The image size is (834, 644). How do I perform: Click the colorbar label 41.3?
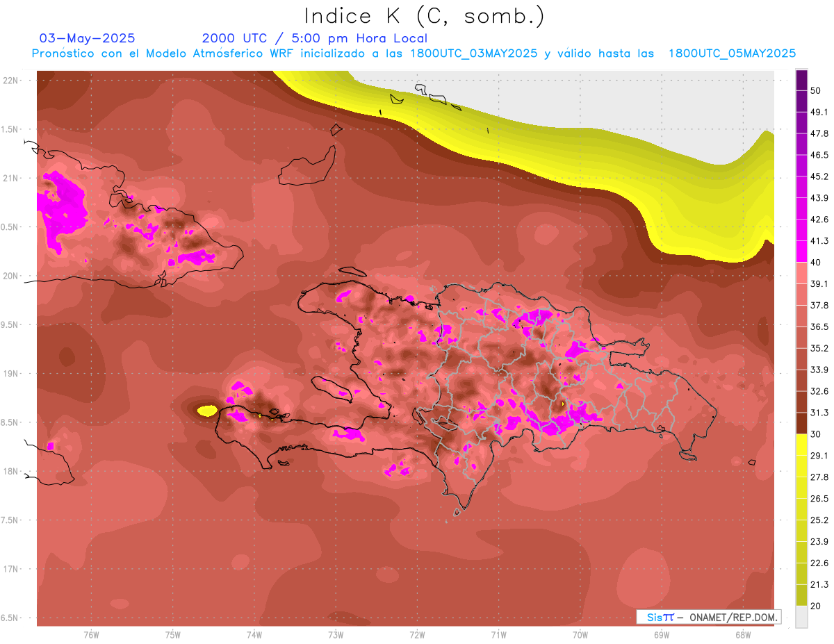click(820, 241)
